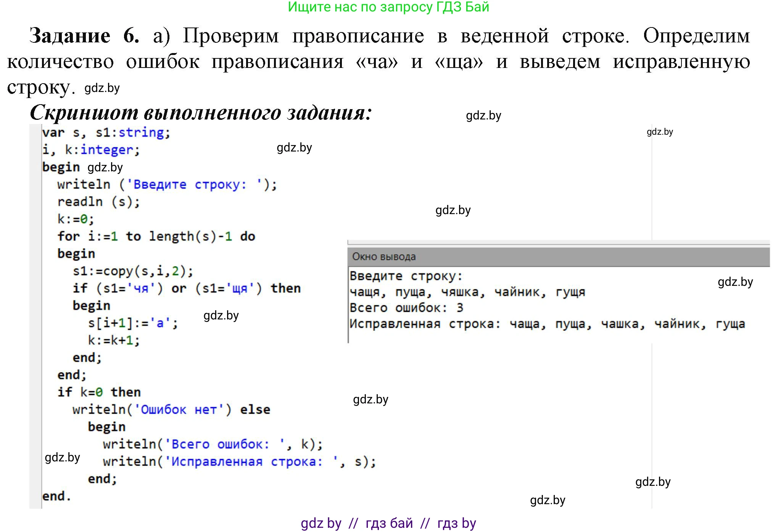Click code line 'readln (s);'
778x532 pixels.
[x=99, y=202]
